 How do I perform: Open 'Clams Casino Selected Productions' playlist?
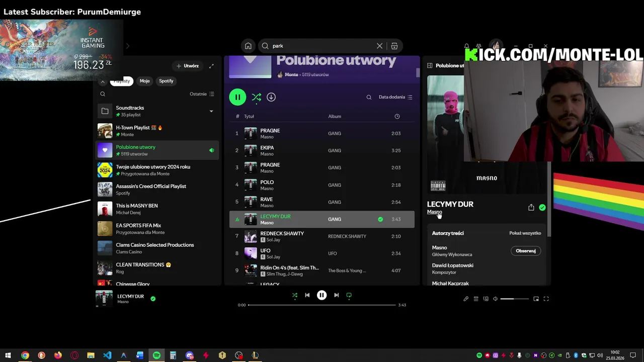coord(157,248)
